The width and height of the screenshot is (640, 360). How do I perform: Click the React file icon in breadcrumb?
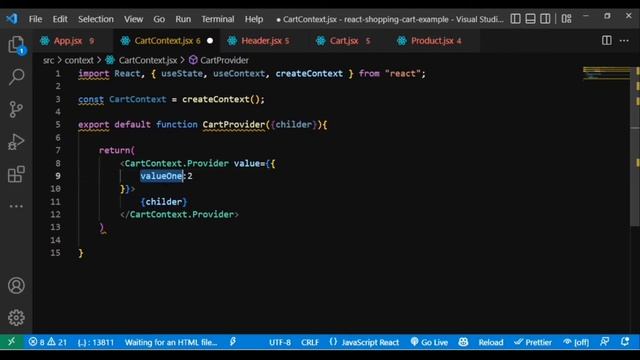110,60
